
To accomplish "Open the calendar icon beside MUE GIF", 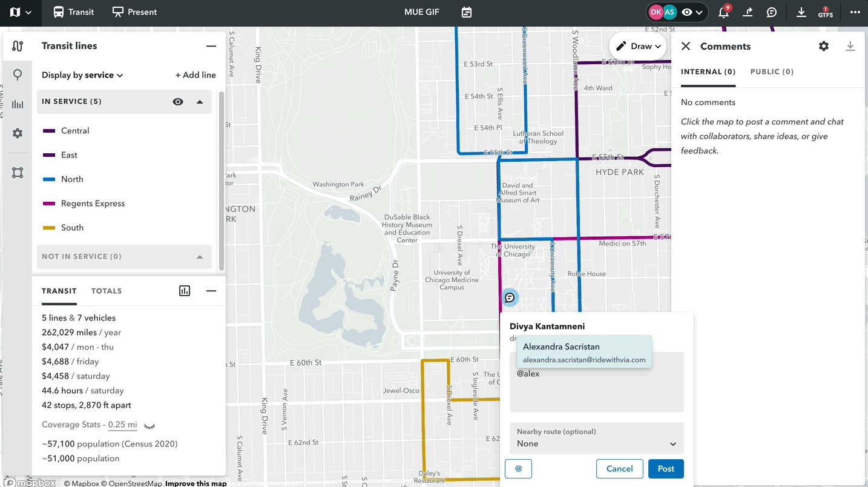I will click(466, 12).
